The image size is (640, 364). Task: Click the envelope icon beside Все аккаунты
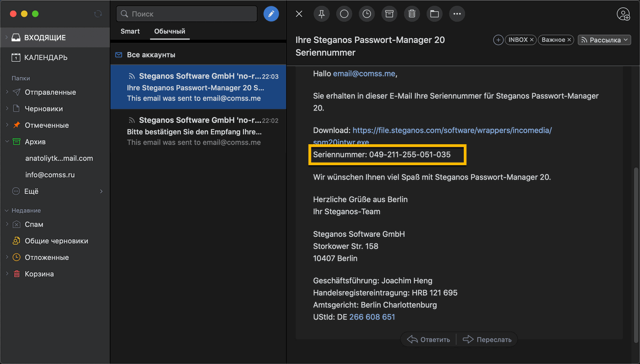[x=119, y=55]
